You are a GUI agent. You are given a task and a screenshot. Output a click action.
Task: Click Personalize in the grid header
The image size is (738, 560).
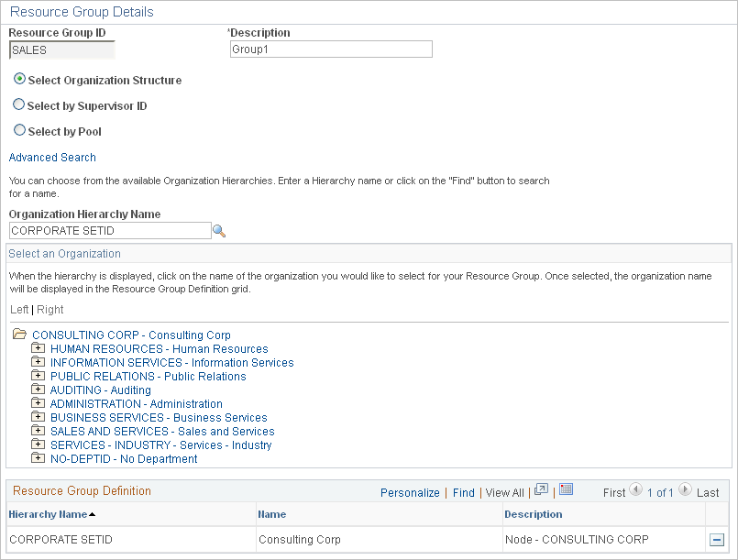[x=410, y=492]
